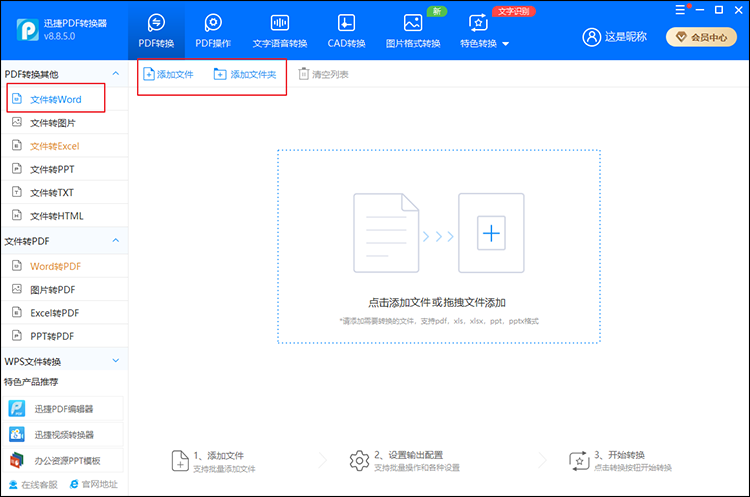Click the trash can icon
The image size is (750, 497).
coord(303,74)
